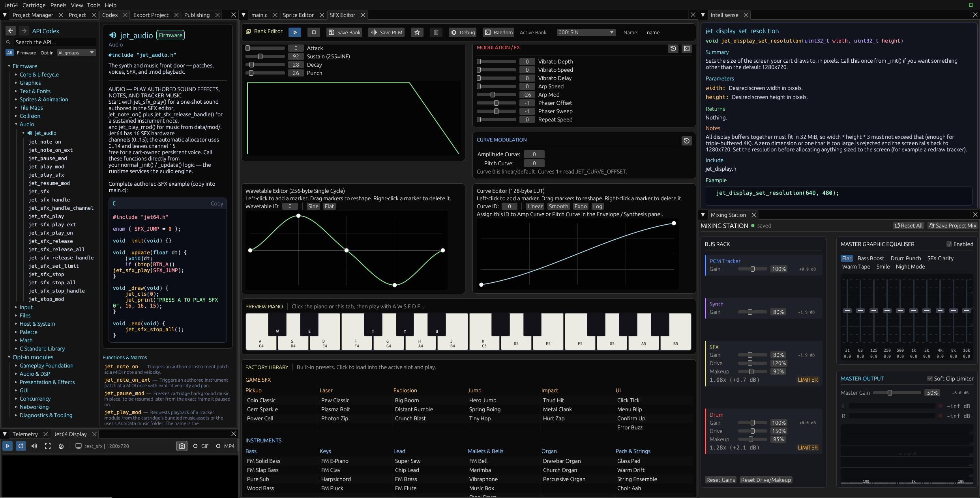Select the MP4 recording option
Viewport: 980px width, 498px height.
225,446
